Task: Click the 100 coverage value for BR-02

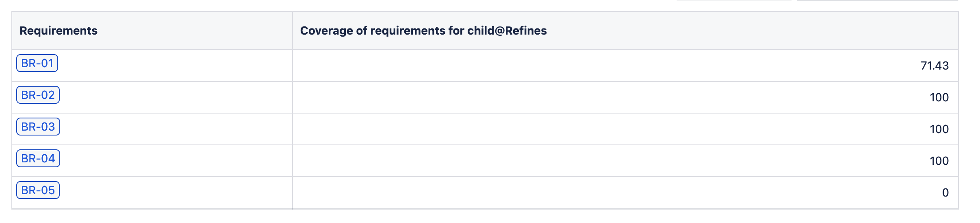Action: tap(939, 98)
